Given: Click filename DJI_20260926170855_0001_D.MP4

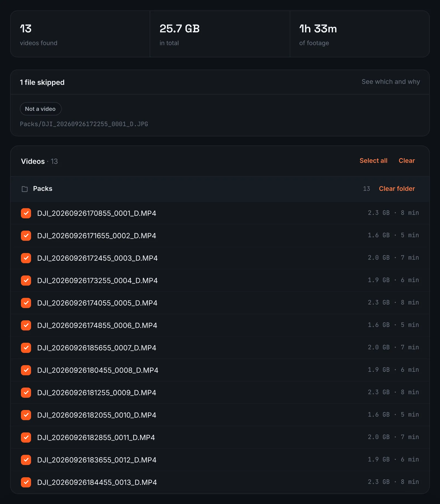Looking at the screenshot, I should pyautogui.click(x=97, y=213).
